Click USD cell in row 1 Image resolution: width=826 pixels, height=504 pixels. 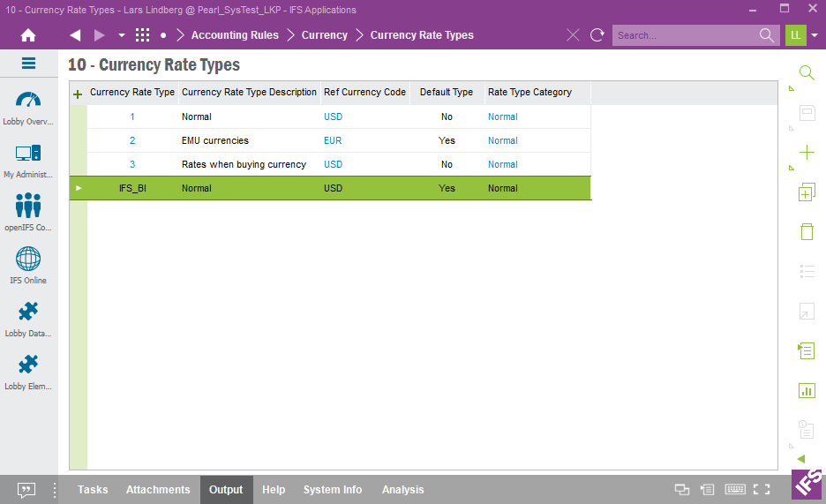[364, 117]
